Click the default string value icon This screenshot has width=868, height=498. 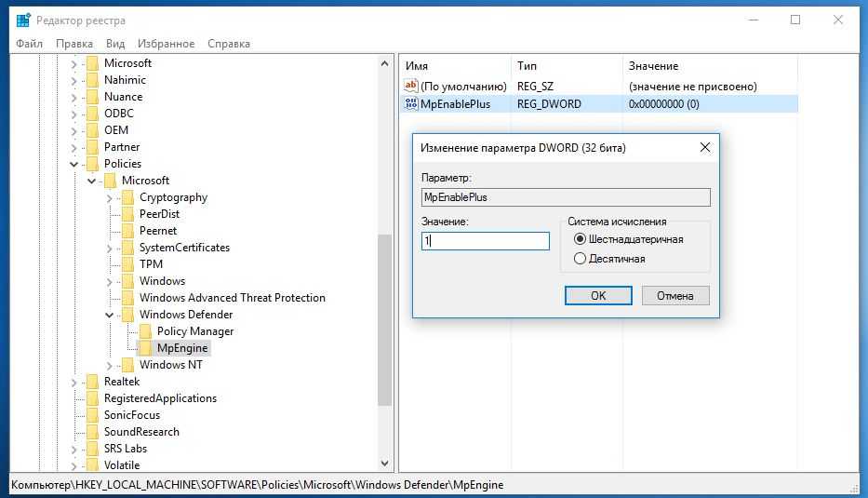(x=412, y=86)
